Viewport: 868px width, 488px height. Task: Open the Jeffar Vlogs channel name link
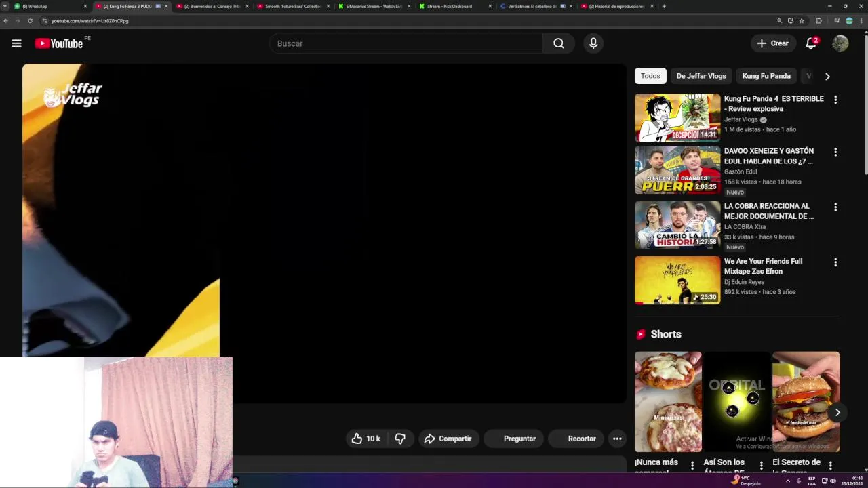tap(741, 119)
